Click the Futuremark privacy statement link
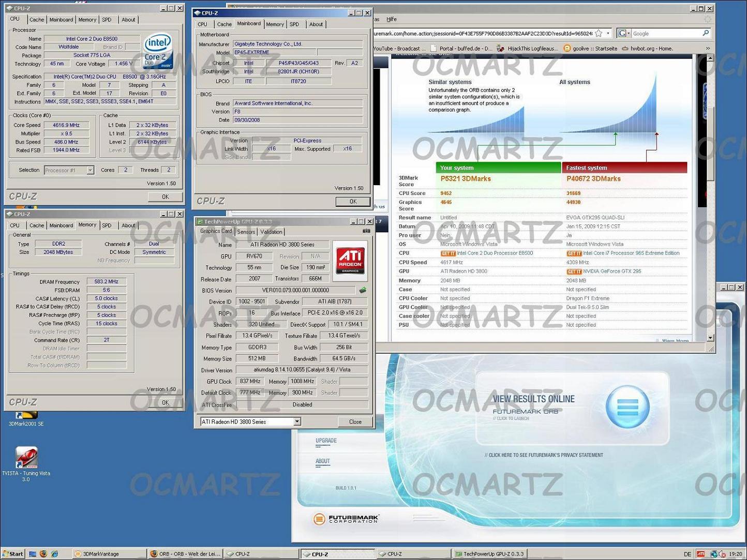This screenshot has height=560, width=747. tap(544, 456)
